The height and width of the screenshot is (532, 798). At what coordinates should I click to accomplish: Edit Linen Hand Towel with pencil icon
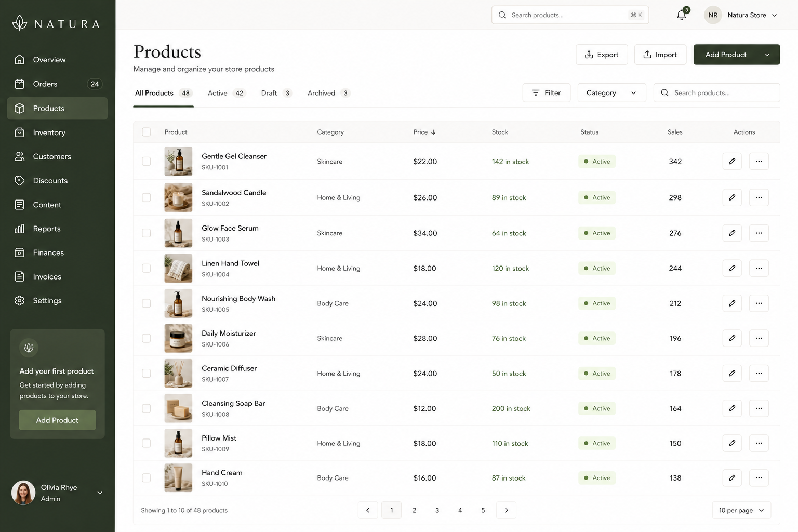[x=732, y=269]
